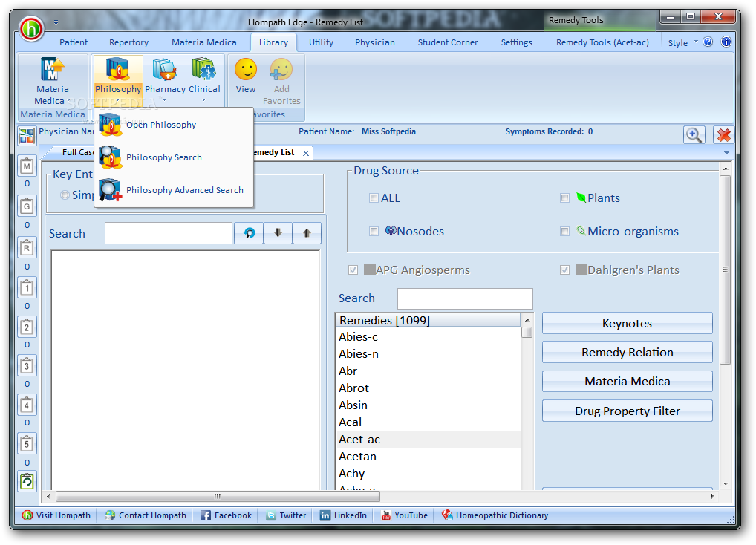Click the G clipboard sidebar icon

27,206
